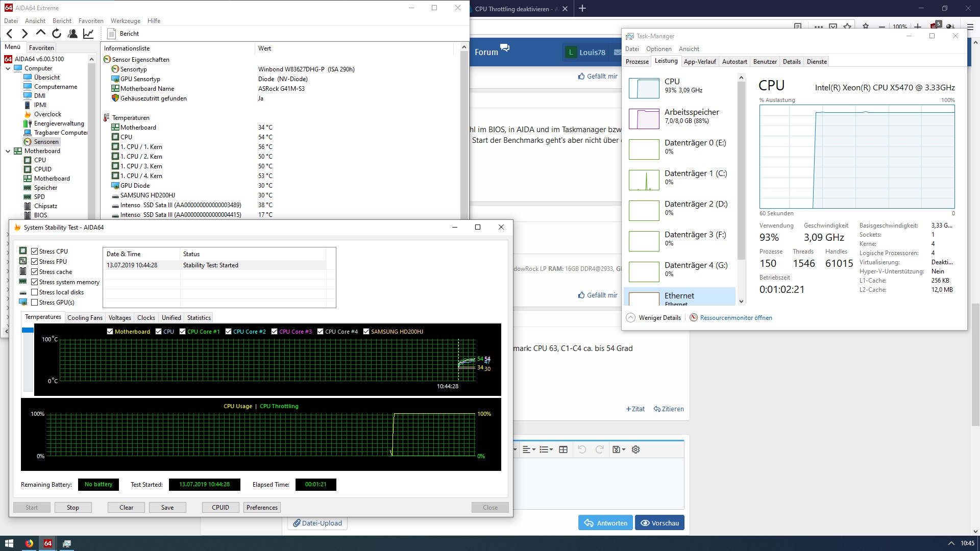The height and width of the screenshot is (551, 980).
Task: Switch to the Favoriten panel tab in AIDA64
Action: tap(41, 47)
